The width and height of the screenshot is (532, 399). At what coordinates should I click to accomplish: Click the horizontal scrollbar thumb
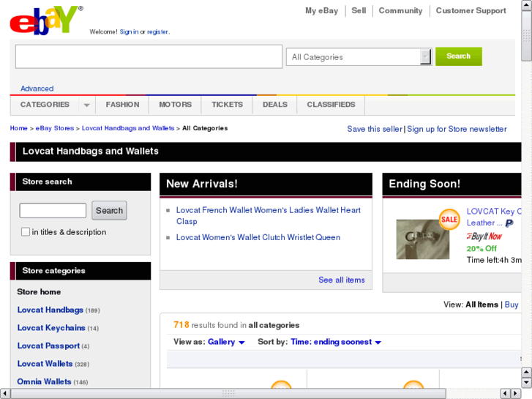coord(228,393)
